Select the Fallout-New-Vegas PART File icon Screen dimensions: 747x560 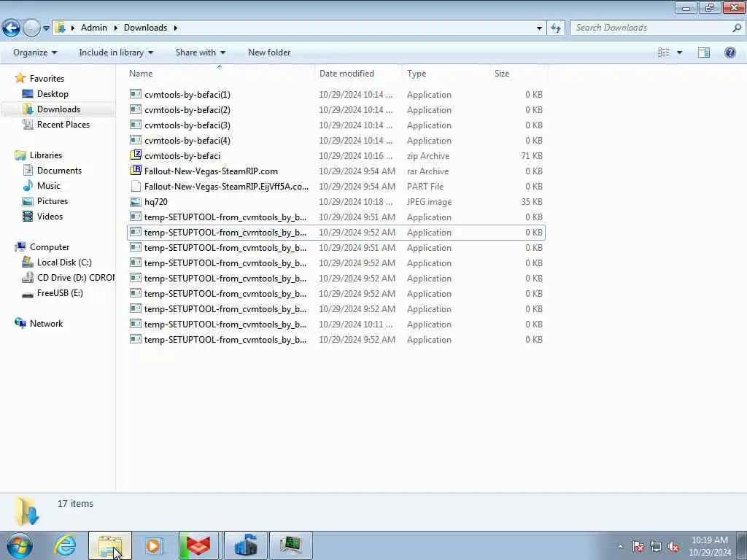[135, 186]
